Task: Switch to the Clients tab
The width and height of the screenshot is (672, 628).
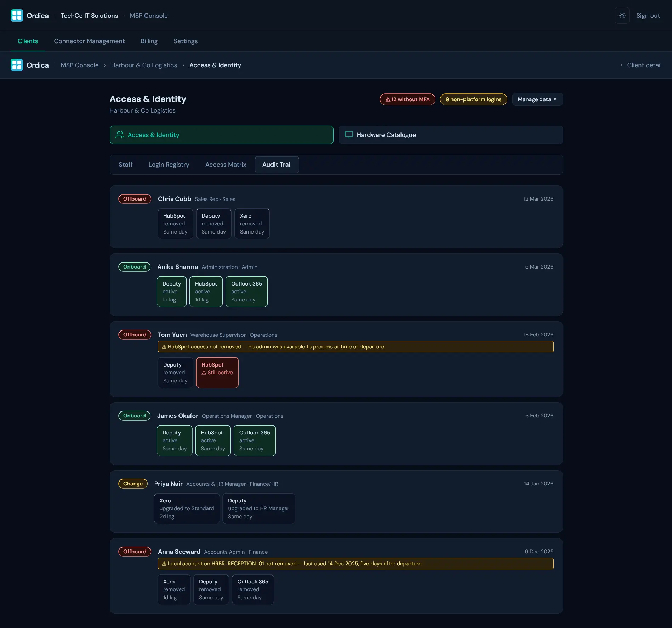Action: [28, 41]
